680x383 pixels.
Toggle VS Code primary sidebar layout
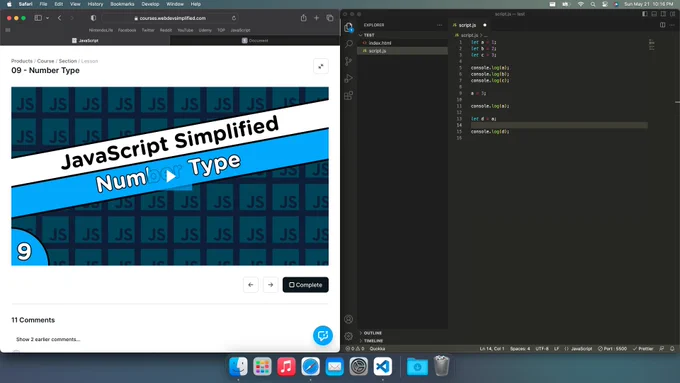coord(645,14)
